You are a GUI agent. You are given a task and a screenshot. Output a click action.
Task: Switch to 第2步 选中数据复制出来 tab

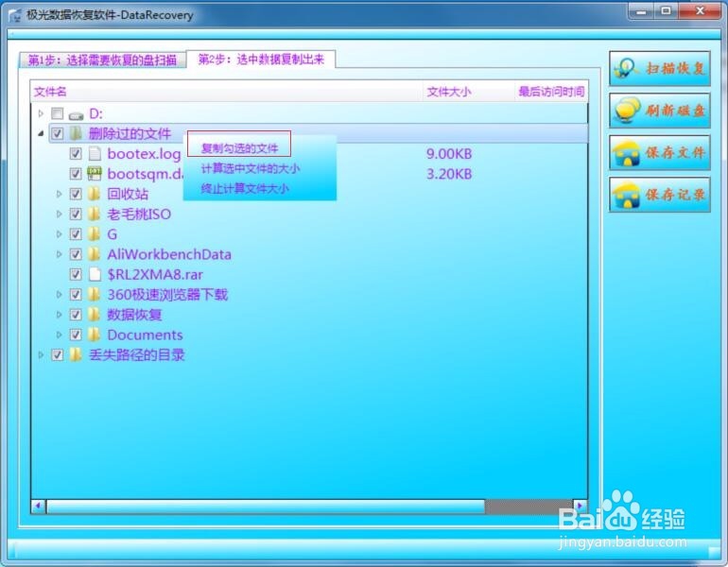click(261, 60)
